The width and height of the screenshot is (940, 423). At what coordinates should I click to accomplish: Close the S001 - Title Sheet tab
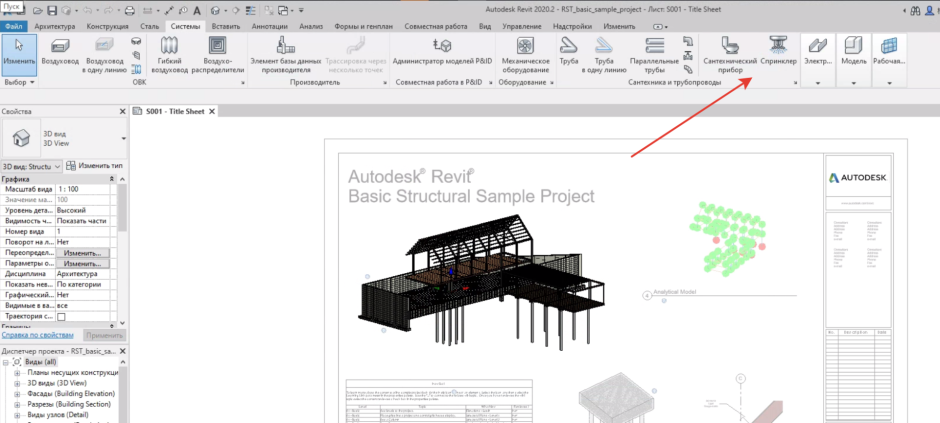(x=213, y=111)
